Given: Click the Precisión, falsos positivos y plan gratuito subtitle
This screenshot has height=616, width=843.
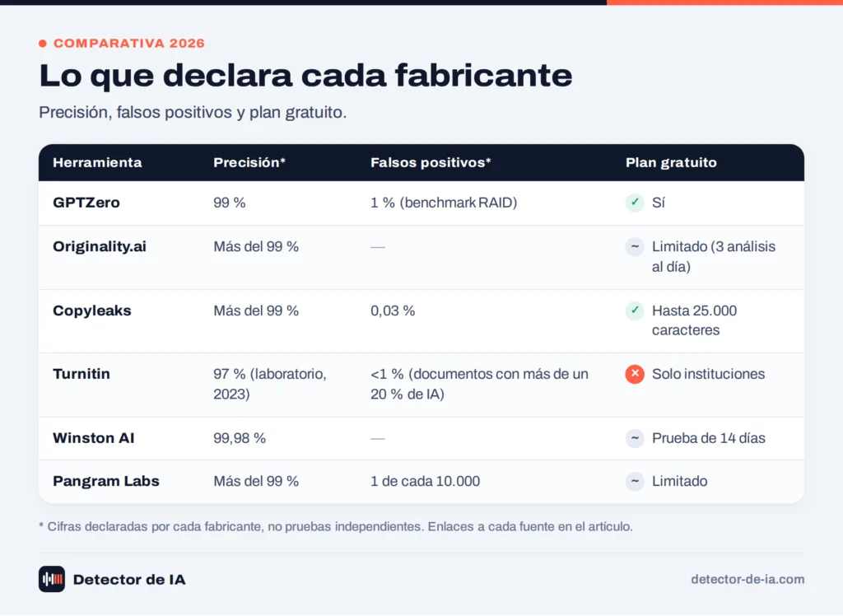Looking at the screenshot, I should tap(193, 113).
